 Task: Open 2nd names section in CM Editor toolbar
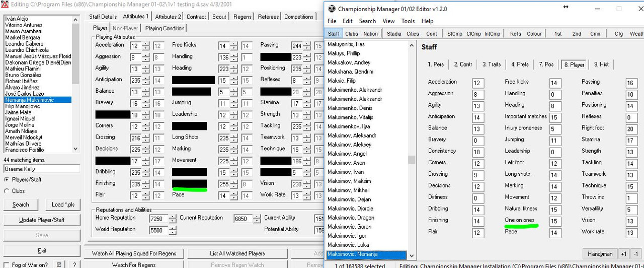tap(577, 34)
